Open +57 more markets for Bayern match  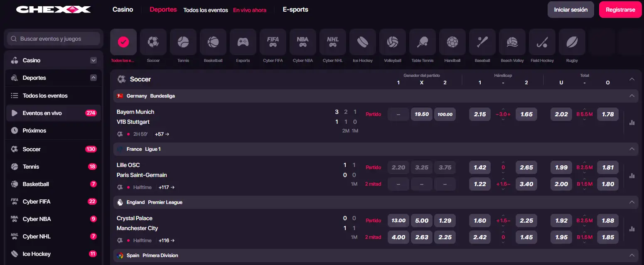click(x=162, y=134)
